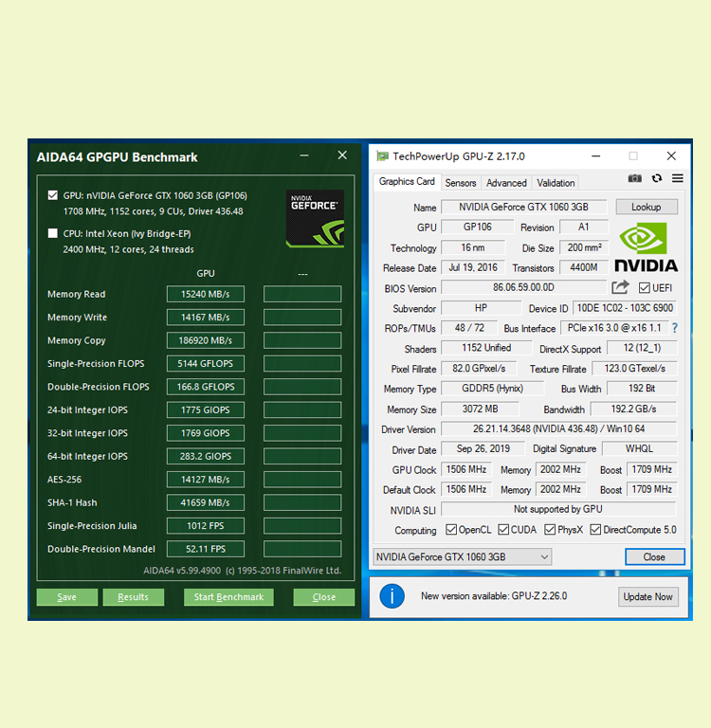
Task: Click the 166.8 GFLOPS double-precision value
Action: pos(206,387)
